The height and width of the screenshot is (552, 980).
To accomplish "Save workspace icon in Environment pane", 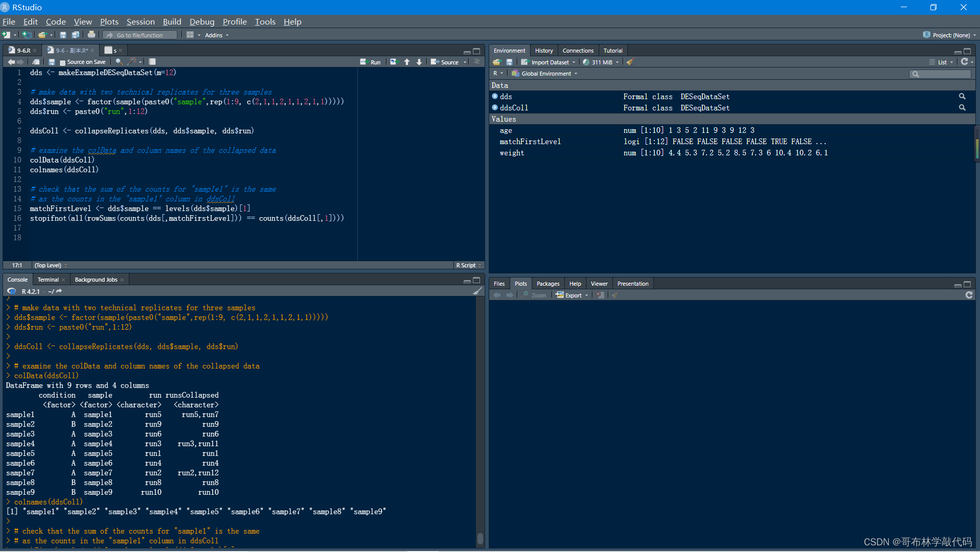I will click(509, 62).
